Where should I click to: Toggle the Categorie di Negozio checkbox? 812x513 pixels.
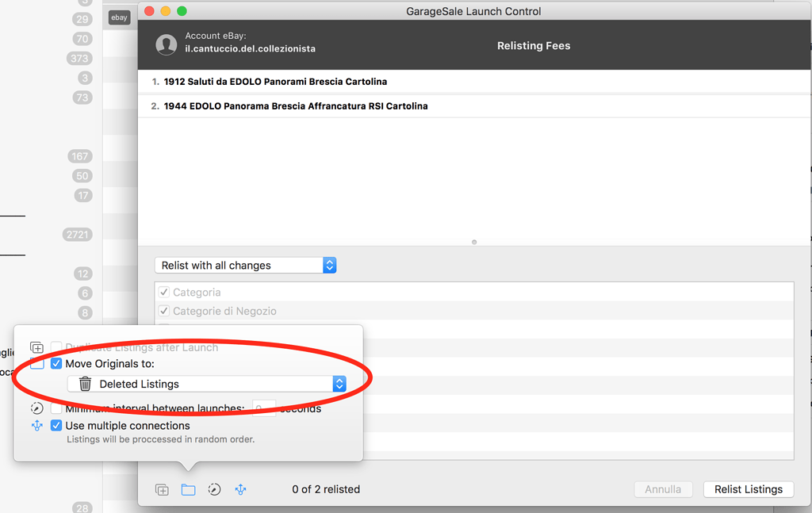click(x=164, y=311)
